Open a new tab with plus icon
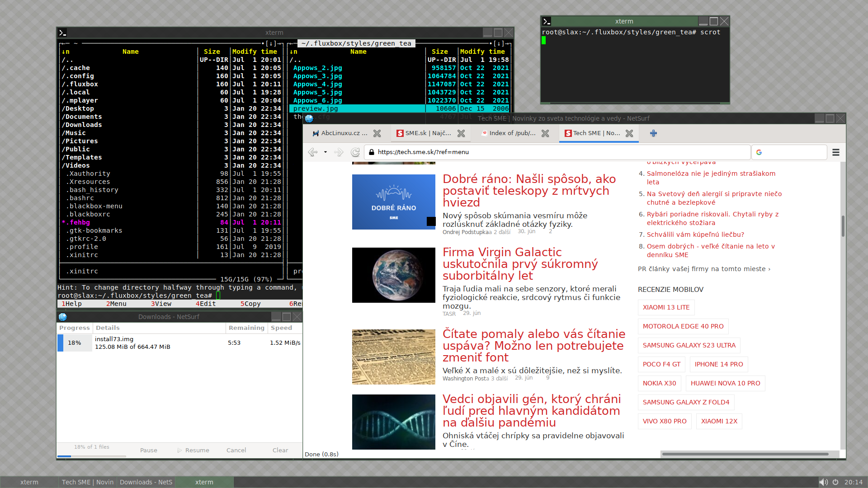The image size is (868, 488). pyautogui.click(x=653, y=133)
